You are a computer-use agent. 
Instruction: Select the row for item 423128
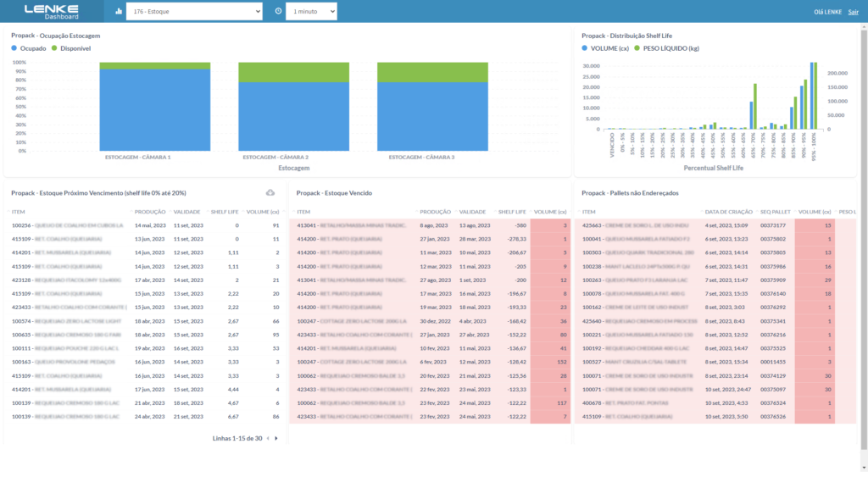coord(146,280)
